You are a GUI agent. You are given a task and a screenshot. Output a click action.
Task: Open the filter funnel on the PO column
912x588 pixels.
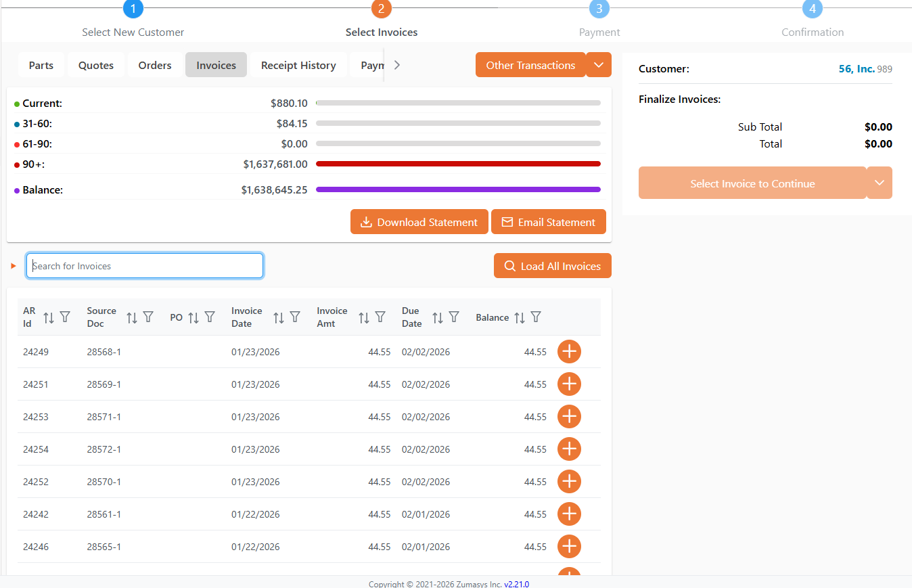pos(210,317)
